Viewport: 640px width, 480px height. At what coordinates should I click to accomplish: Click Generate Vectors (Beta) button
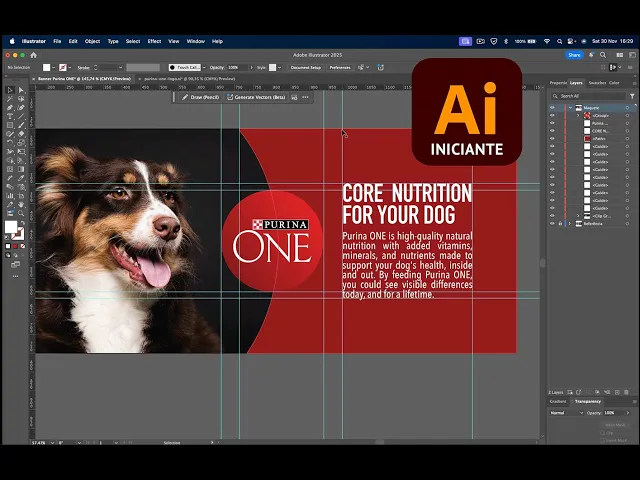(x=256, y=97)
